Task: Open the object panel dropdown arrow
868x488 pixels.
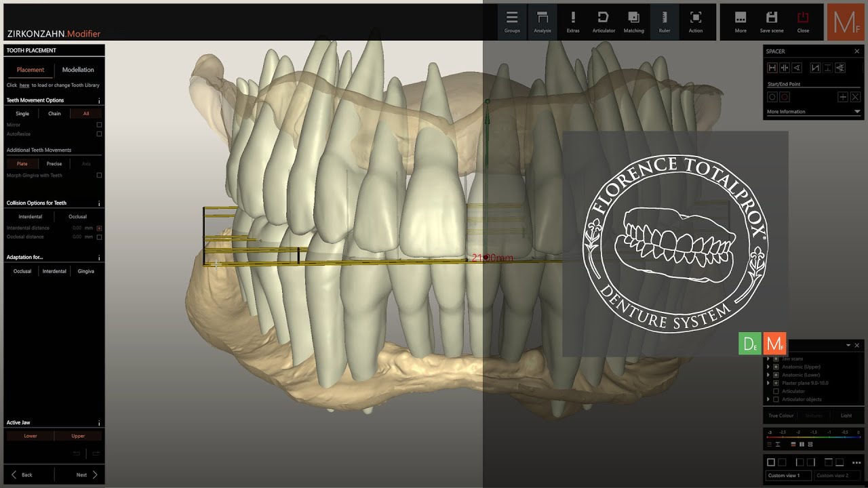Action: 848,345
